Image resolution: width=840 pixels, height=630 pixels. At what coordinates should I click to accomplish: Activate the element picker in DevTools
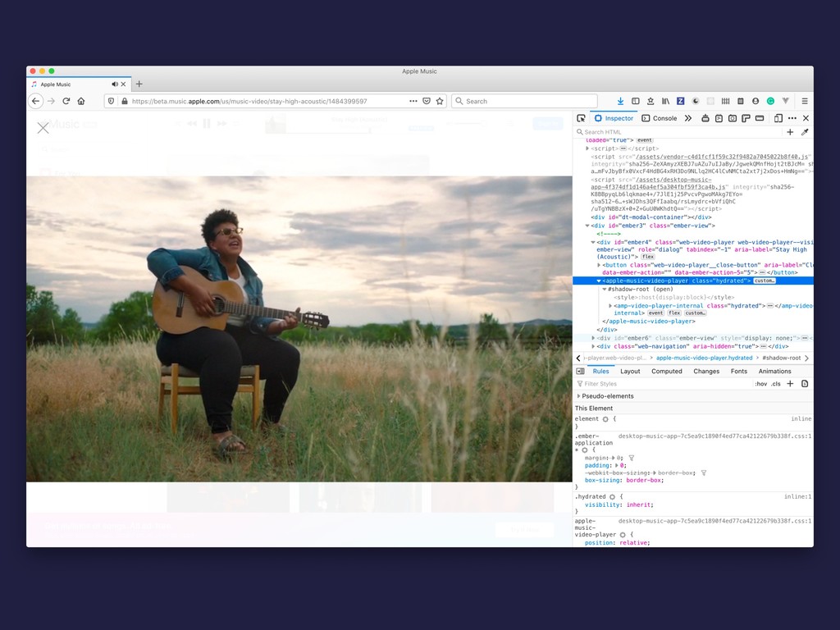point(581,118)
